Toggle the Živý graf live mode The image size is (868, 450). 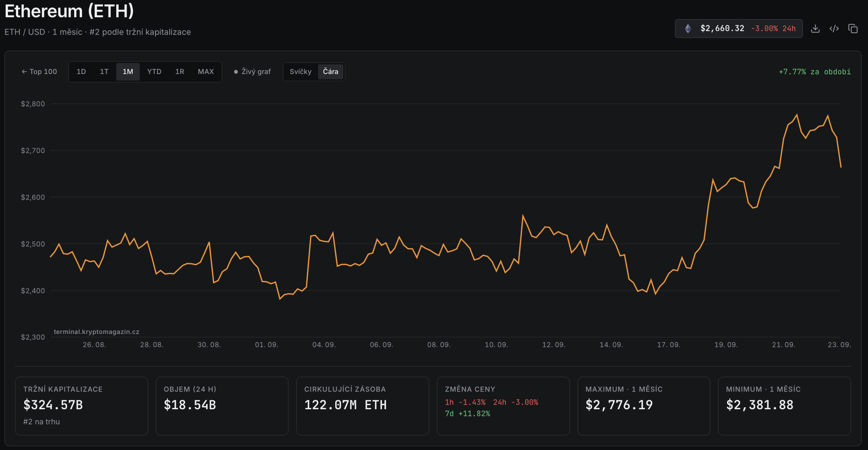pos(252,72)
